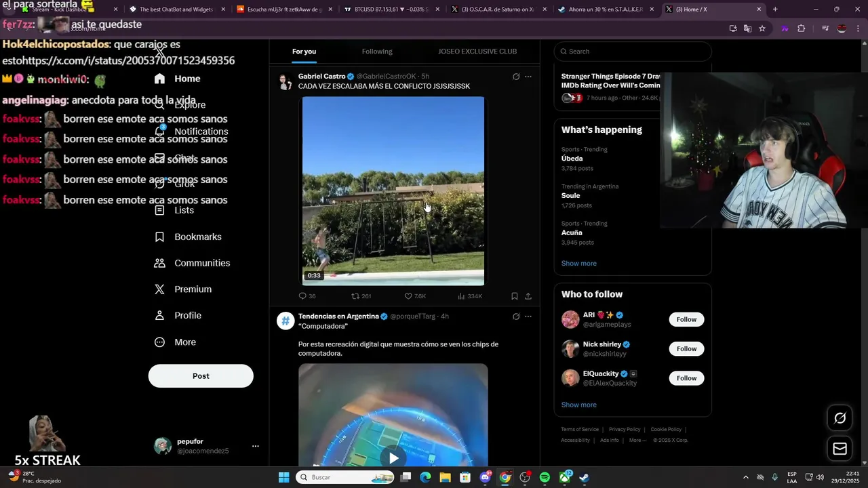The image size is (868, 488).
Task: Click the X Search field
Action: point(633,52)
